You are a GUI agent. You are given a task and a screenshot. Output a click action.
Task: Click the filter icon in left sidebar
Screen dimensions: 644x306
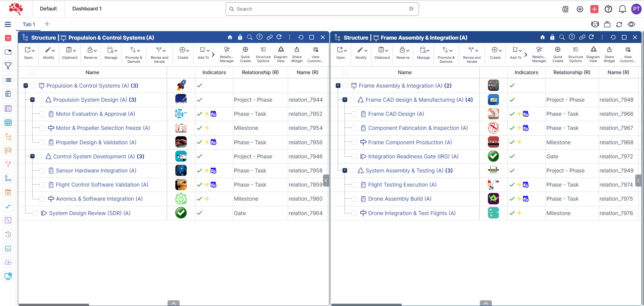pyautogui.click(x=8, y=66)
